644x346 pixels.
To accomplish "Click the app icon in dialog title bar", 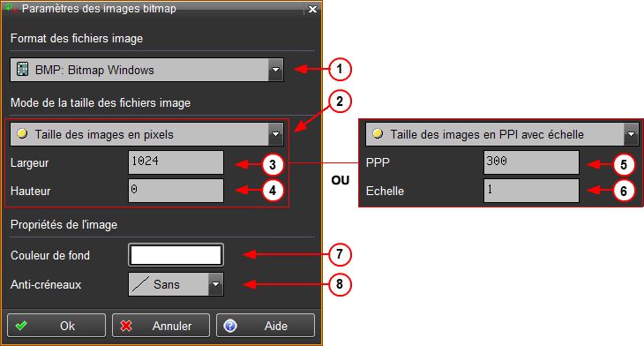I will (x=11, y=8).
